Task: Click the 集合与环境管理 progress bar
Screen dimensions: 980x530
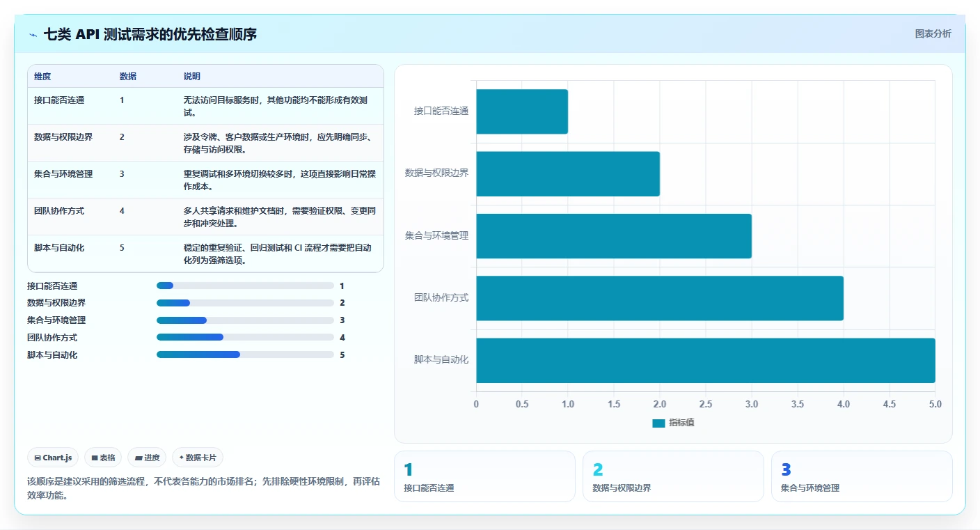Action: [x=245, y=320]
